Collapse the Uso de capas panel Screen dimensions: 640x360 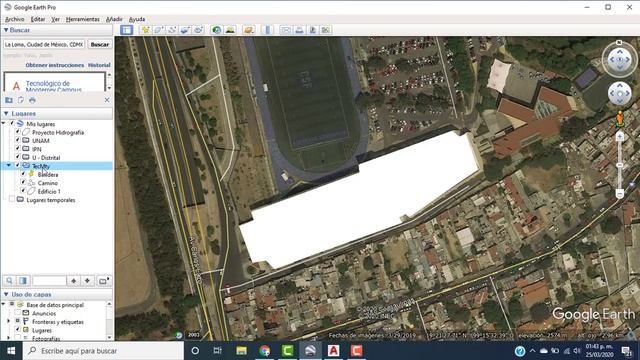(x=6, y=294)
